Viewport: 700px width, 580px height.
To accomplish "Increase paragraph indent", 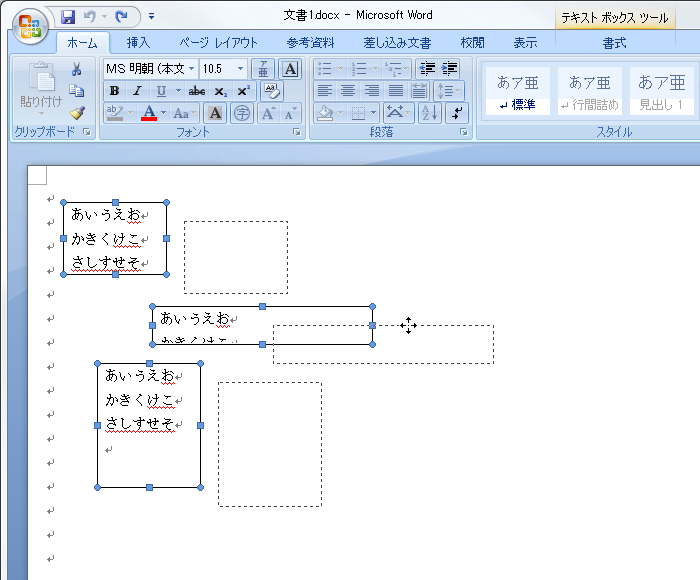I will coord(449,69).
